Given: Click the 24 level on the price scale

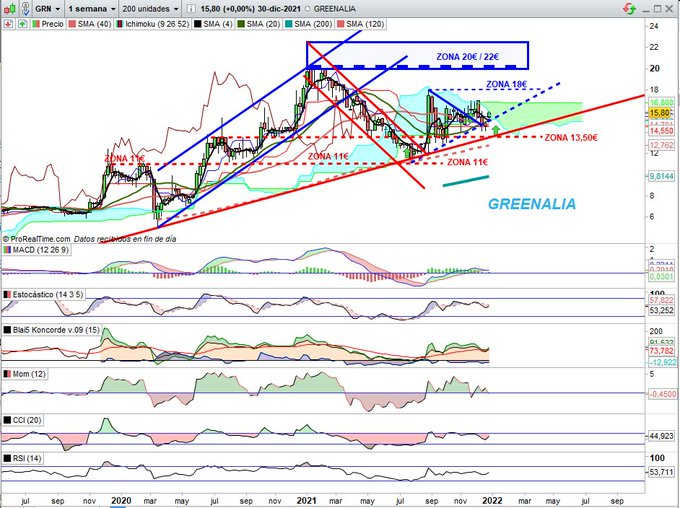Looking at the screenshot, I should (x=654, y=26).
